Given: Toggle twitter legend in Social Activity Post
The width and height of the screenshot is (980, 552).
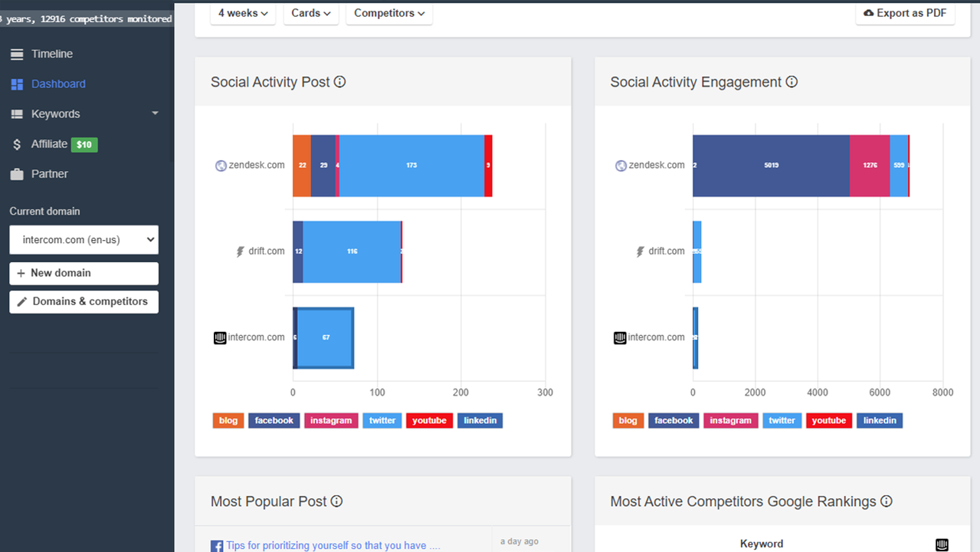Looking at the screenshot, I should click(x=382, y=420).
